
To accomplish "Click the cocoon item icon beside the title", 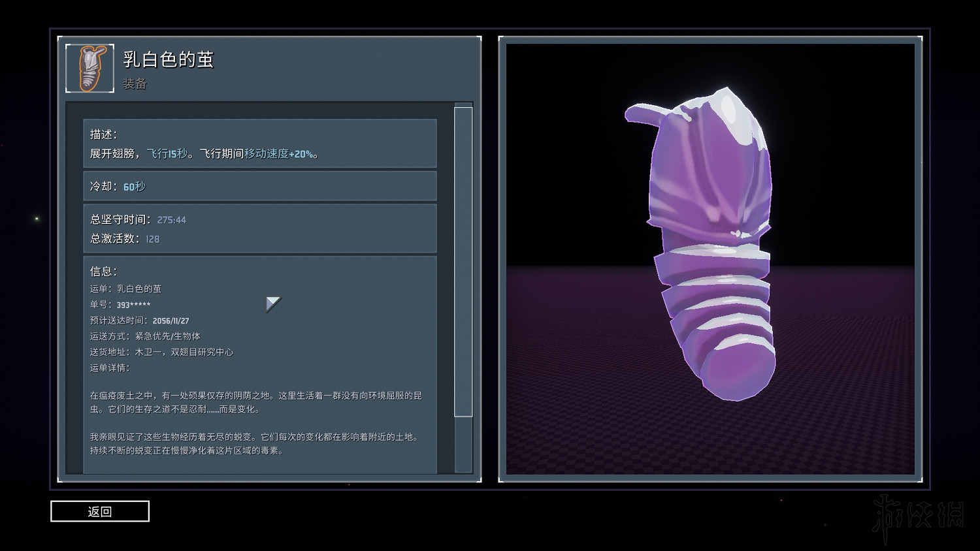I will tap(90, 69).
